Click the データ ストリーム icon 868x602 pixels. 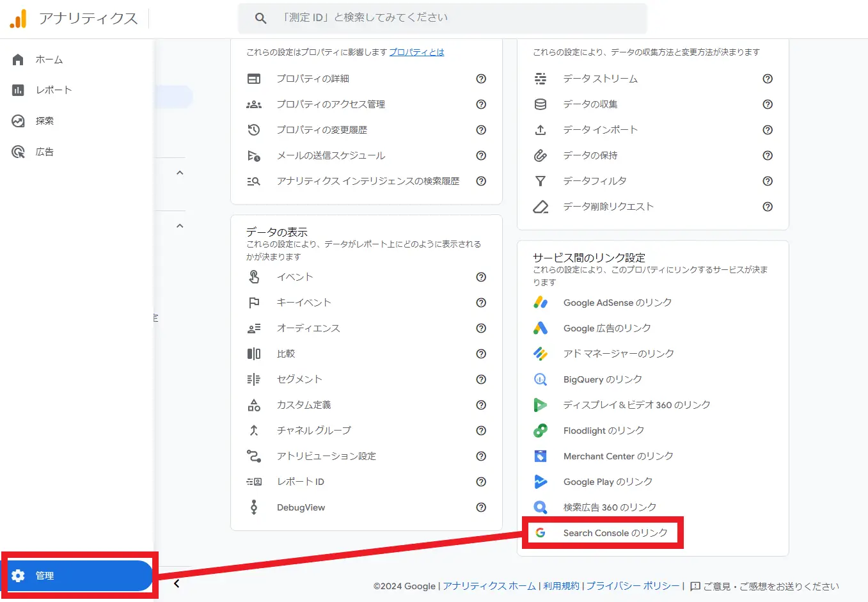[x=541, y=79]
